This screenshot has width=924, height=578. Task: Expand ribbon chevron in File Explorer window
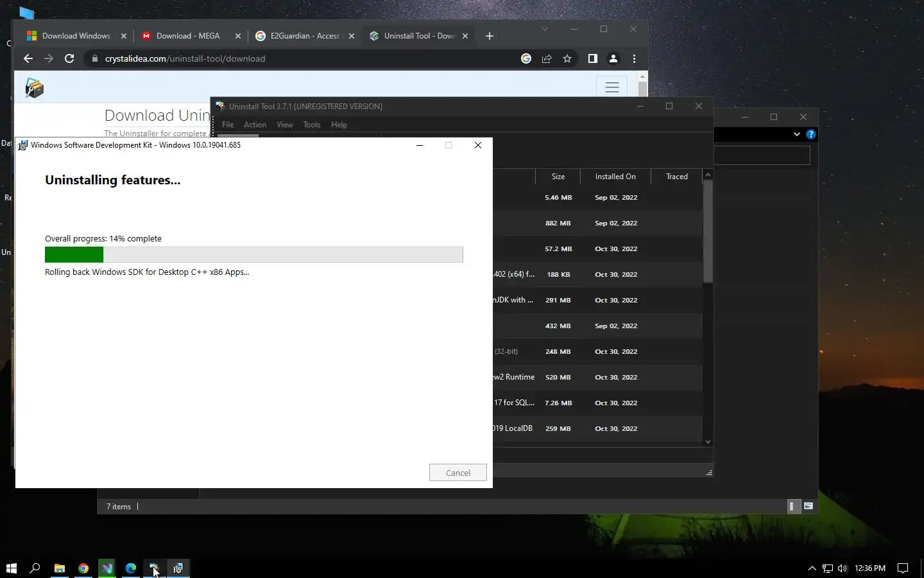click(x=796, y=134)
